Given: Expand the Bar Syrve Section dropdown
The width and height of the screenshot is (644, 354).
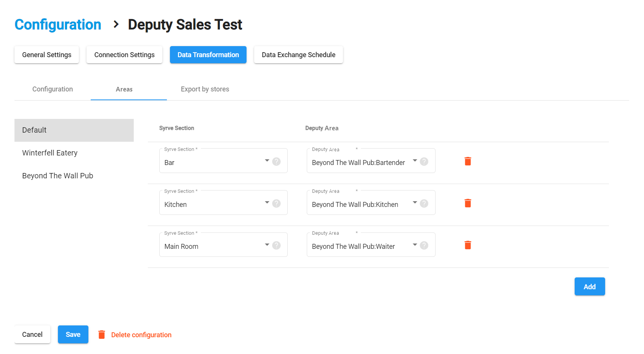Looking at the screenshot, I should pos(267,160).
